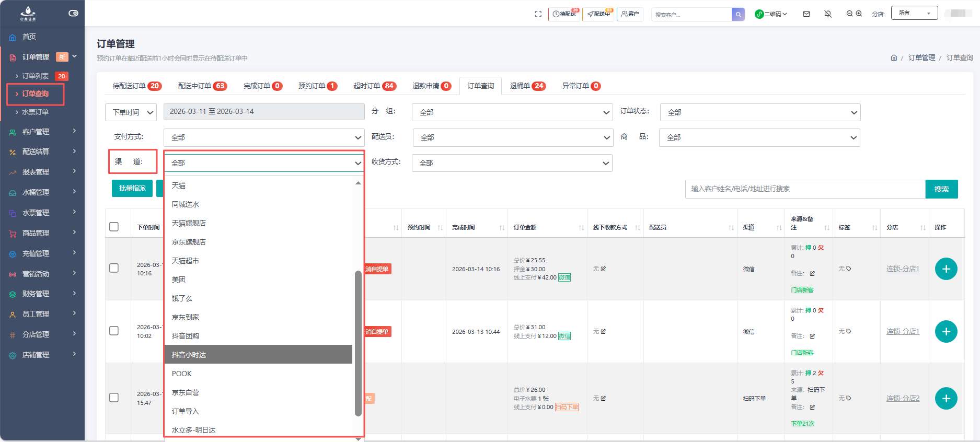Click the muted notification bell icon
The height and width of the screenshot is (442, 980).
tap(828, 14)
